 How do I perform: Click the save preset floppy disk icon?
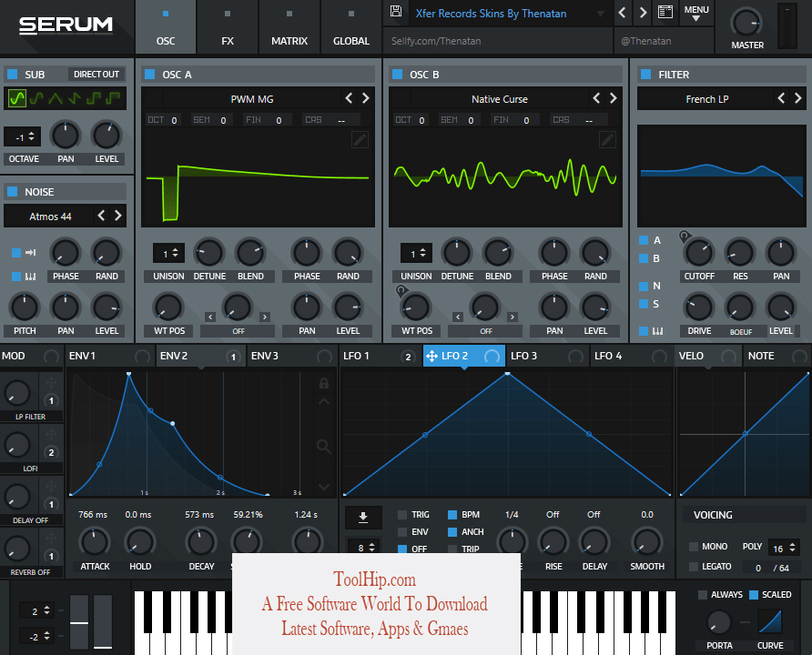[396, 12]
